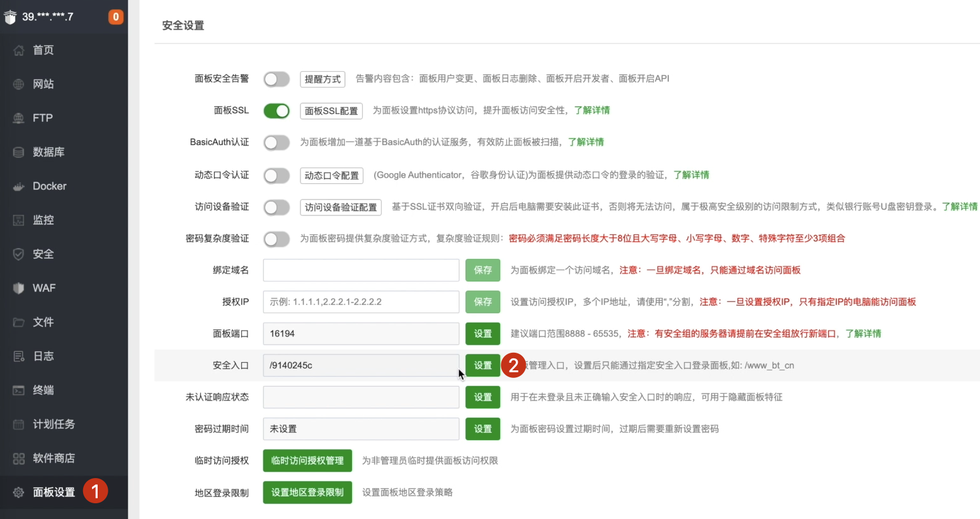The image size is (980, 519).
Task: Open the 面板SSL配置 button
Action: [331, 111]
